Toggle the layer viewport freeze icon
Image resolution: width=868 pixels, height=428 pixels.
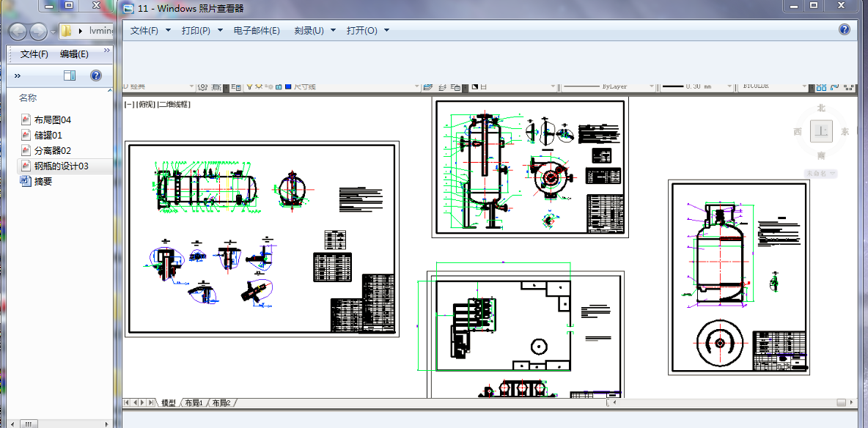click(x=270, y=87)
